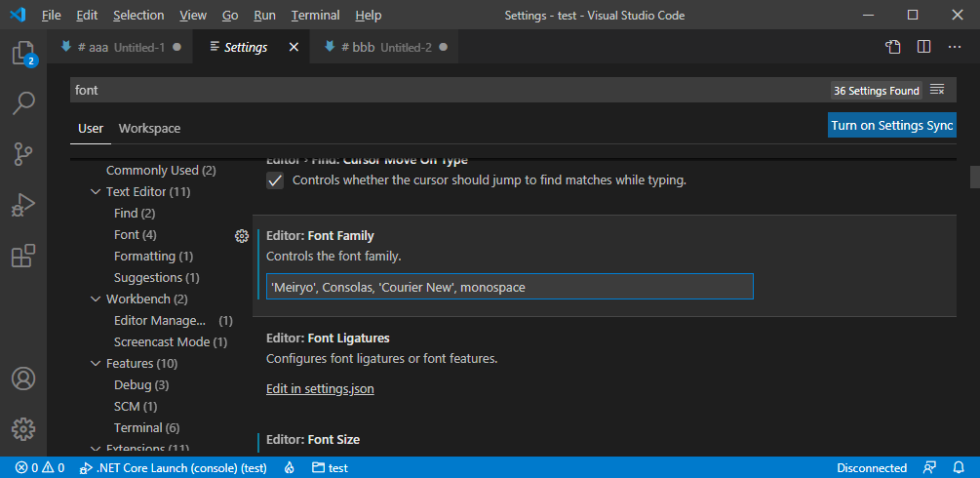
Task: Click the Editor: Font Size heading
Action: click(312, 439)
